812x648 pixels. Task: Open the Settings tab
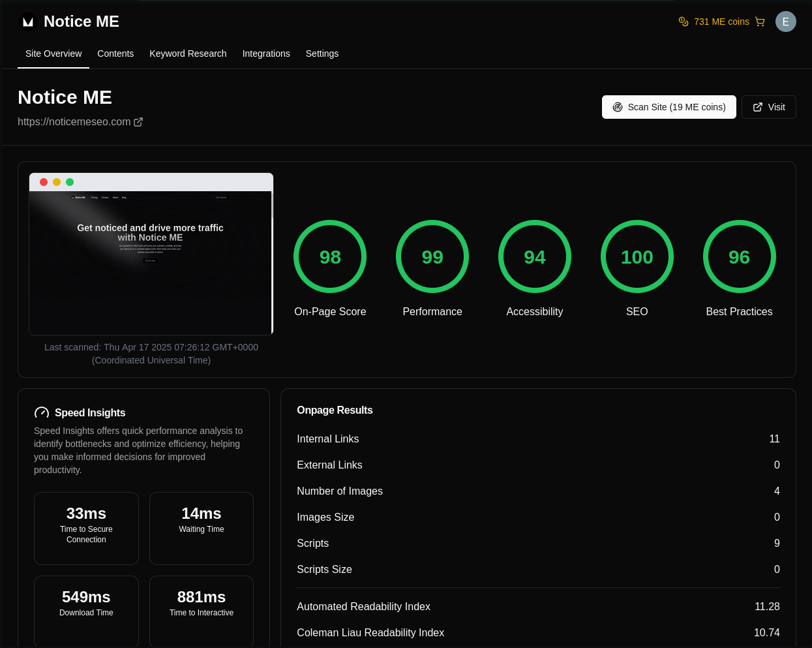pos(322,54)
